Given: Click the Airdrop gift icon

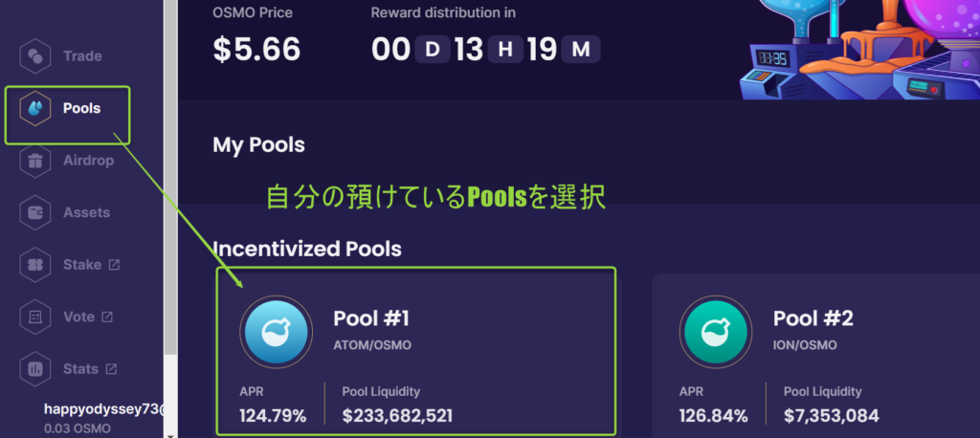Looking at the screenshot, I should point(35,161).
